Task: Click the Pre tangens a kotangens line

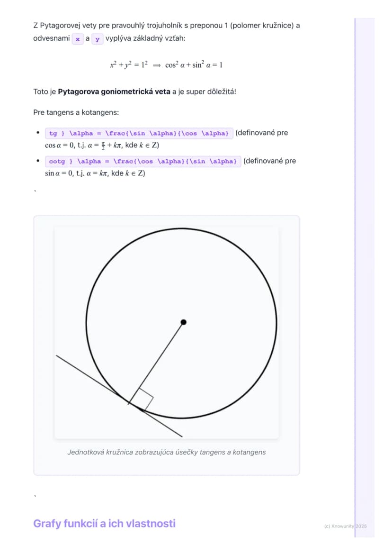Action: (x=76, y=112)
